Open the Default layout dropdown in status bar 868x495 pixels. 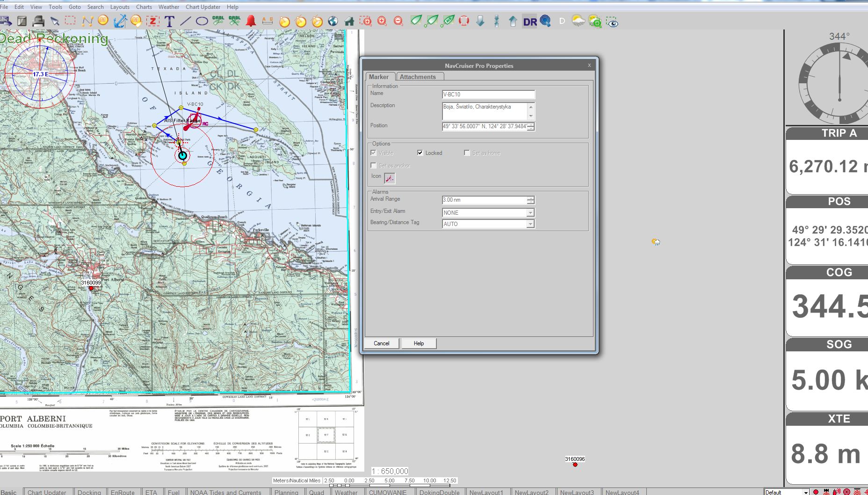pyautogui.click(x=805, y=492)
